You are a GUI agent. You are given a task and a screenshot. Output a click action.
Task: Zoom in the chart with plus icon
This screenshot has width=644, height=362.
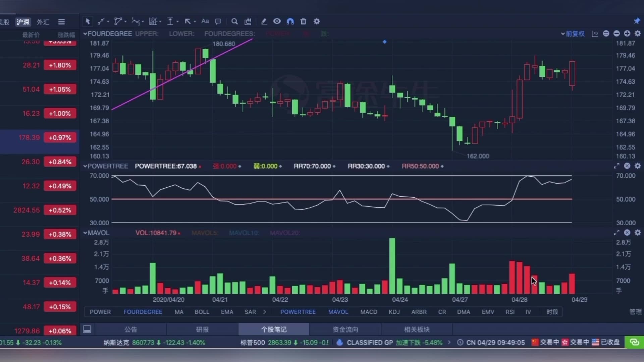pyautogui.click(x=627, y=34)
